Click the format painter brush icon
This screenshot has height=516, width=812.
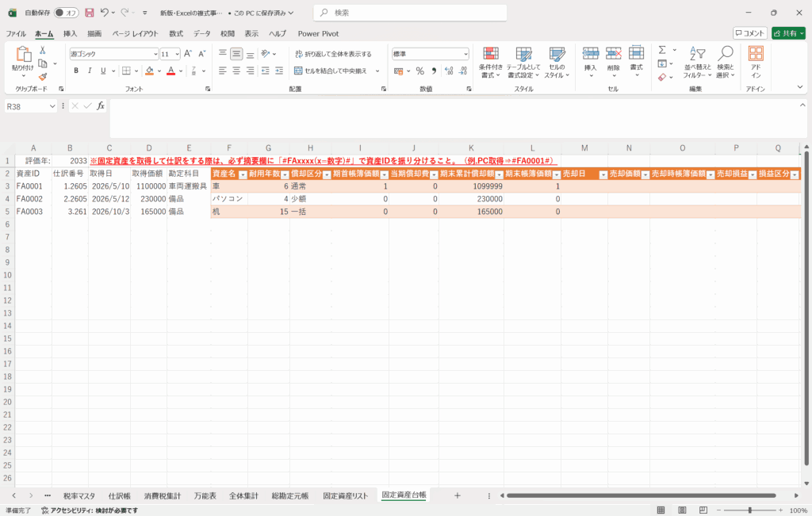click(43, 77)
